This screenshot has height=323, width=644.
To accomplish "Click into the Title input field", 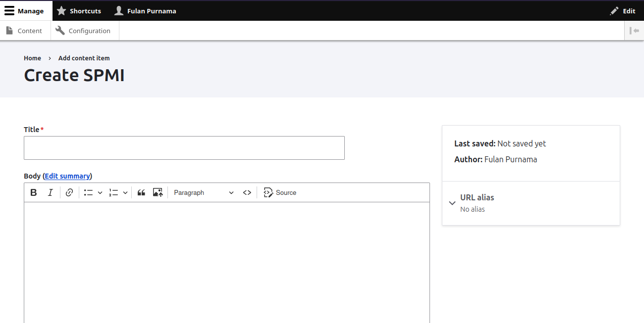I will pyautogui.click(x=184, y=148).
